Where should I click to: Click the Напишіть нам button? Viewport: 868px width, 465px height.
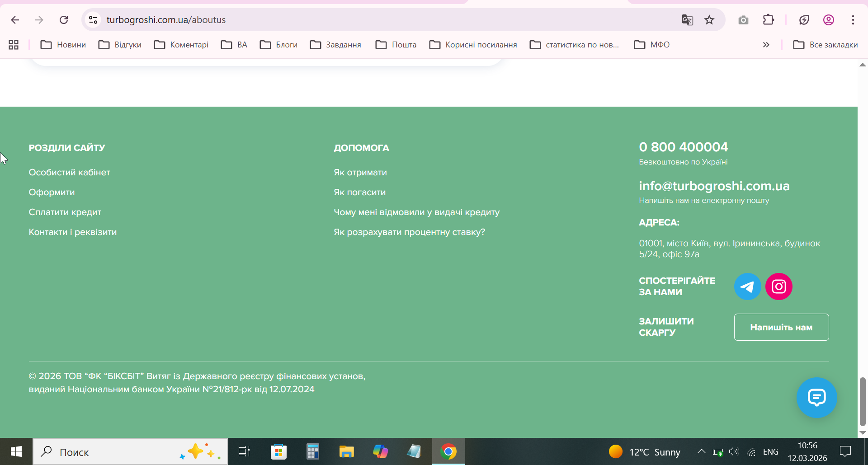point(782,327)
